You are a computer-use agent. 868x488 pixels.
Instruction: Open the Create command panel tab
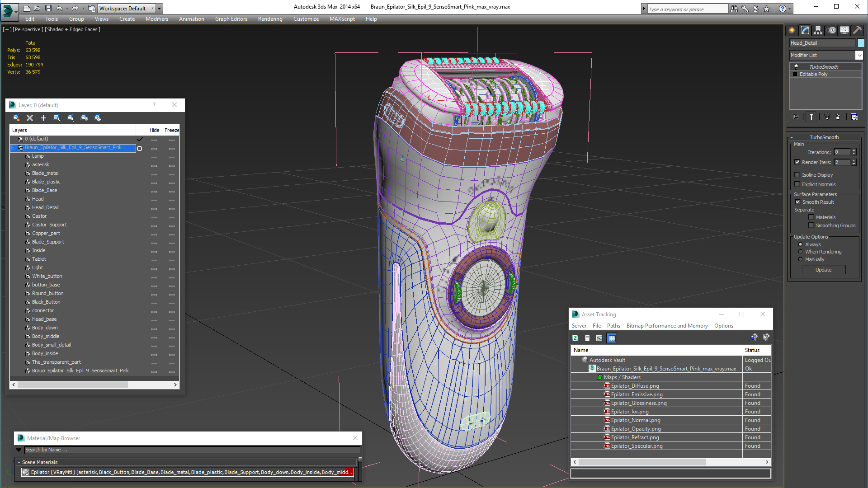point(792,30)
